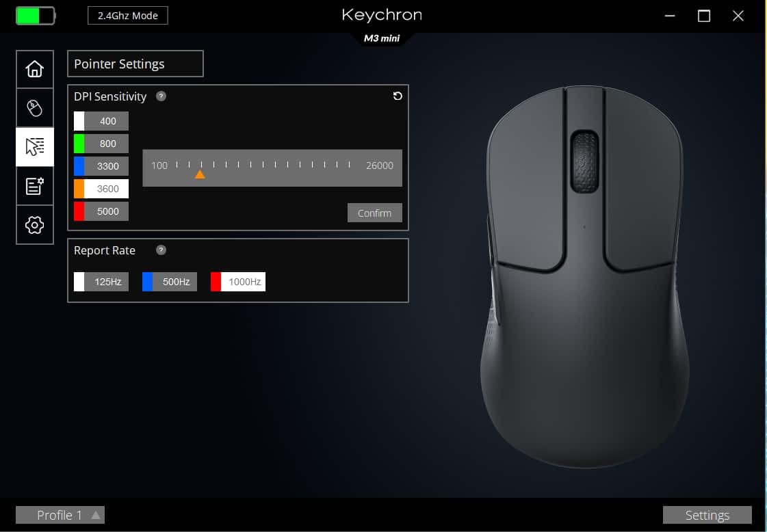This screenshot has width=767, height=532.
Task: Open Settings at the bottom right
Action: tap(707, 515)
